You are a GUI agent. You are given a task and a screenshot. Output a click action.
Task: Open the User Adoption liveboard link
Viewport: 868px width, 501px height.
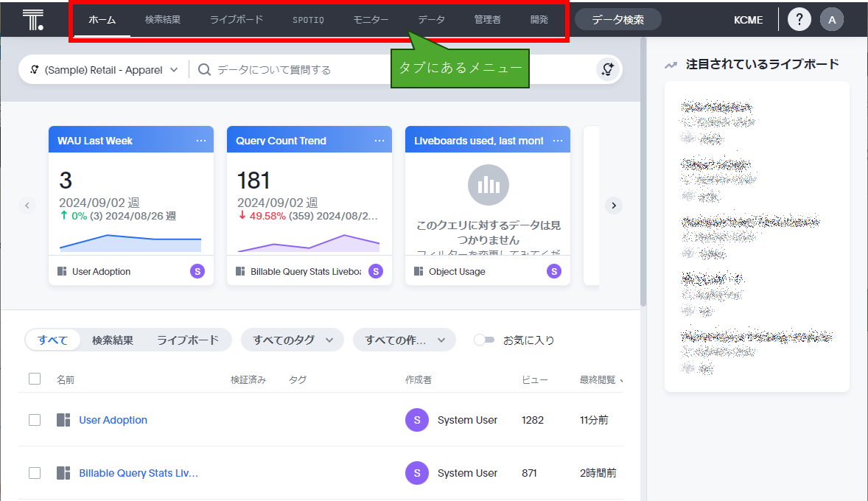[x=113, y=420]
